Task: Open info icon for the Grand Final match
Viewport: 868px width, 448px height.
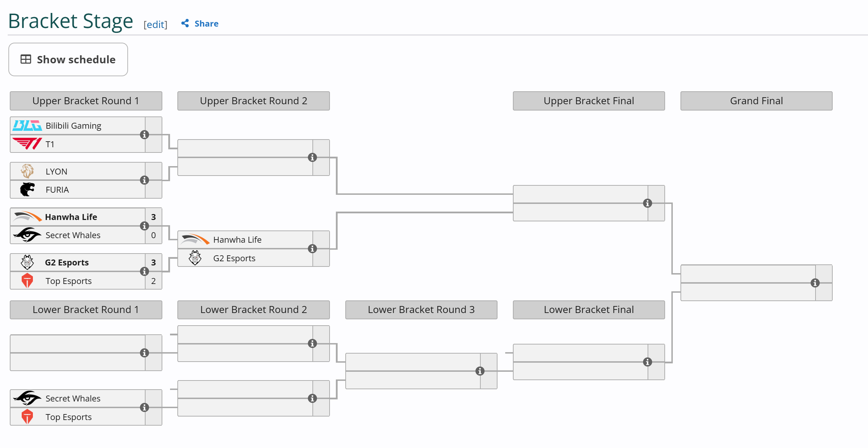Action: click(815, 283)
